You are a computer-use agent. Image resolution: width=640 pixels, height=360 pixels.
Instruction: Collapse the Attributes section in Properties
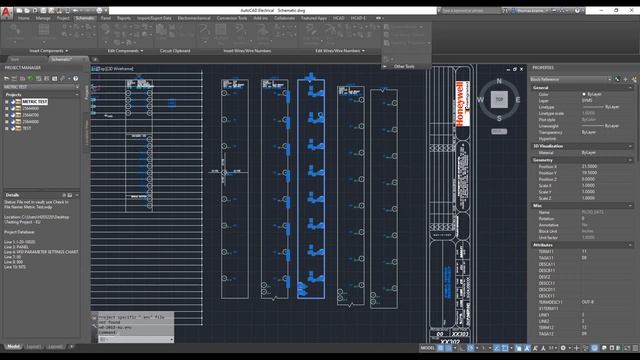point(630,245)
